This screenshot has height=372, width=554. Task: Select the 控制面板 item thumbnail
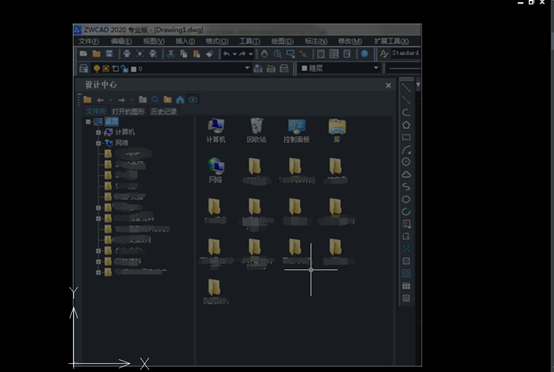coord(297,130)
